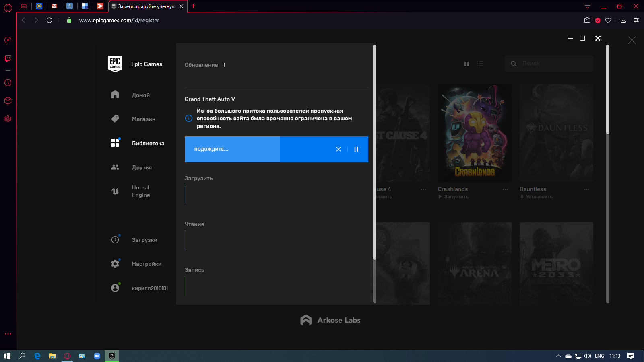This screenshot has height=362, width=644.
Task: Open Opera easy setup icon
Action: point(636,20)
